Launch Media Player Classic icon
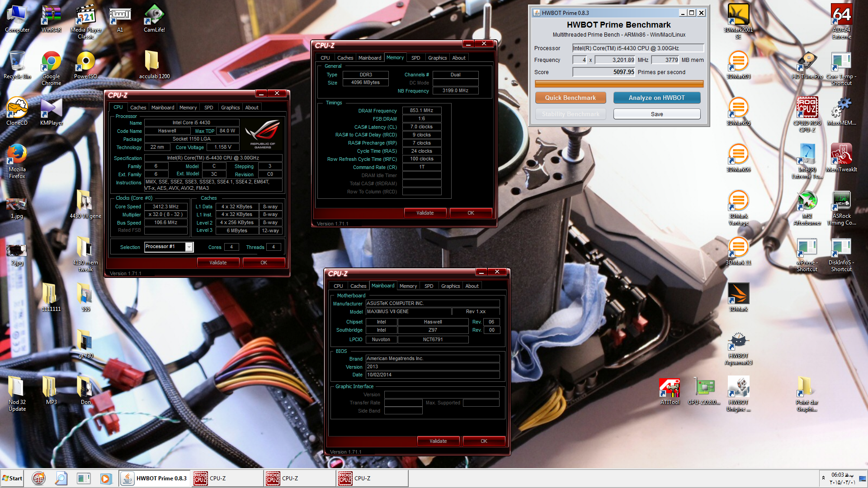The image size is (868, 488). click(x=85, y=21)
